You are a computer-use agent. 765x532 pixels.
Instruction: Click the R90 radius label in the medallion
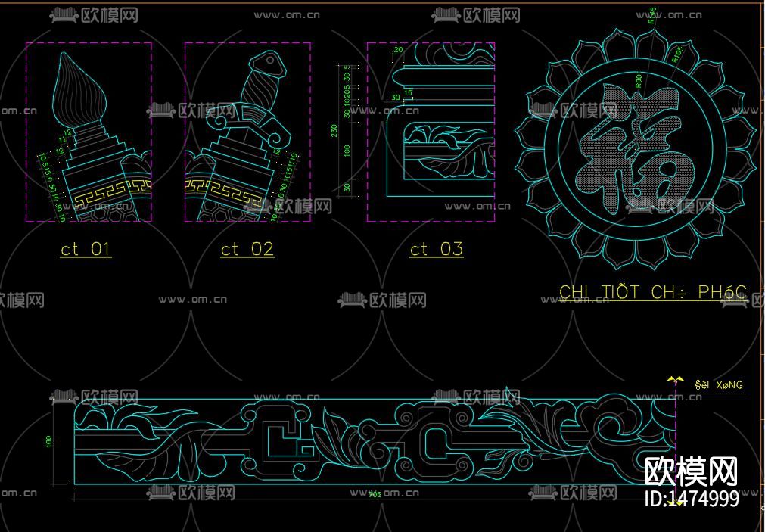(x=638, y=82)
